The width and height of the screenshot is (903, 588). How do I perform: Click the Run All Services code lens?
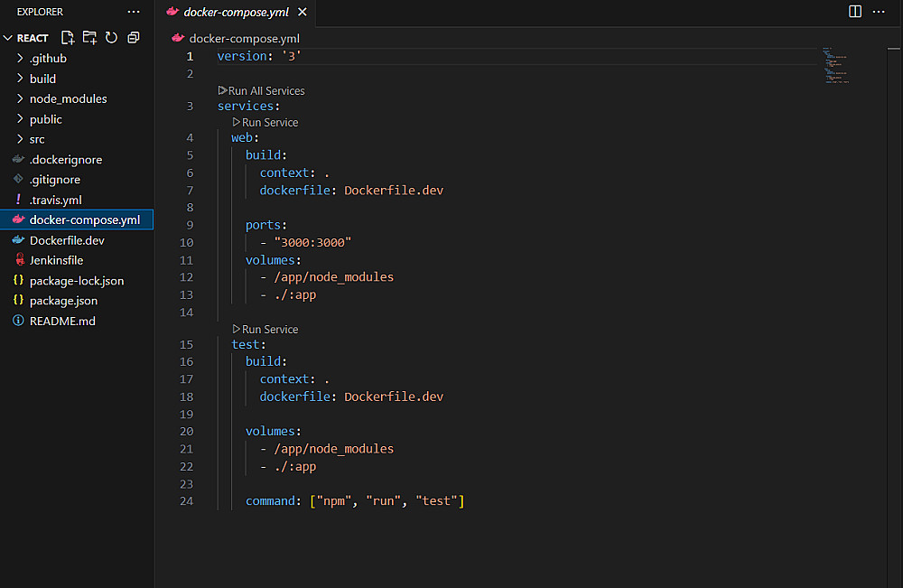(265, 90)
